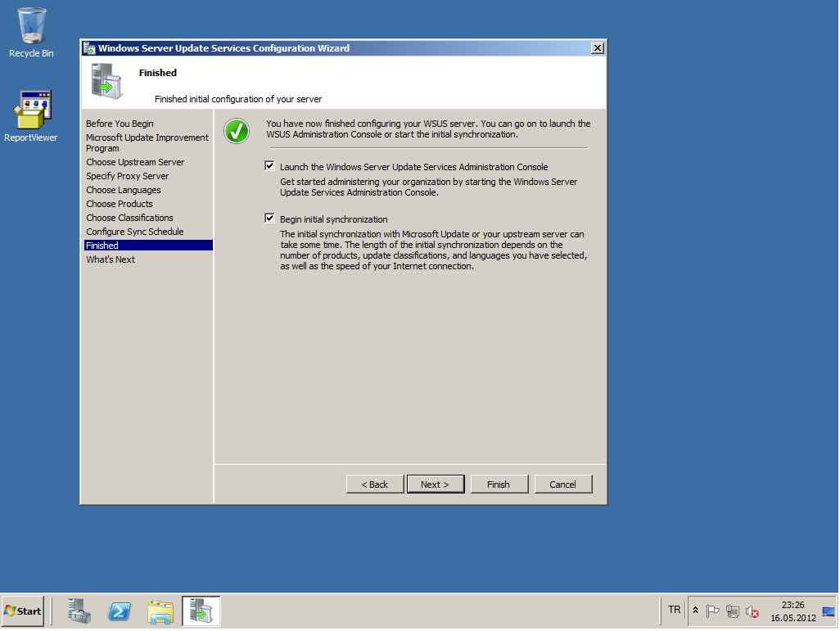Uncheck Begin initial synchronization

[269, 219]
